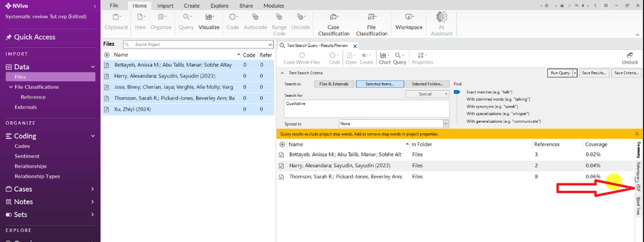Click the Selected Folders button
The width and height of the screenshot is (644, 242).
[x=428, y=84]
